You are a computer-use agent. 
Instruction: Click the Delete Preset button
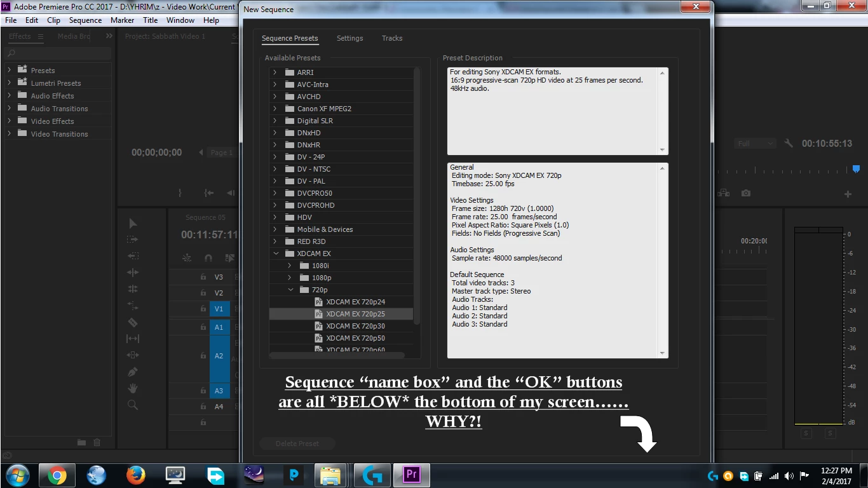point(297,444)
